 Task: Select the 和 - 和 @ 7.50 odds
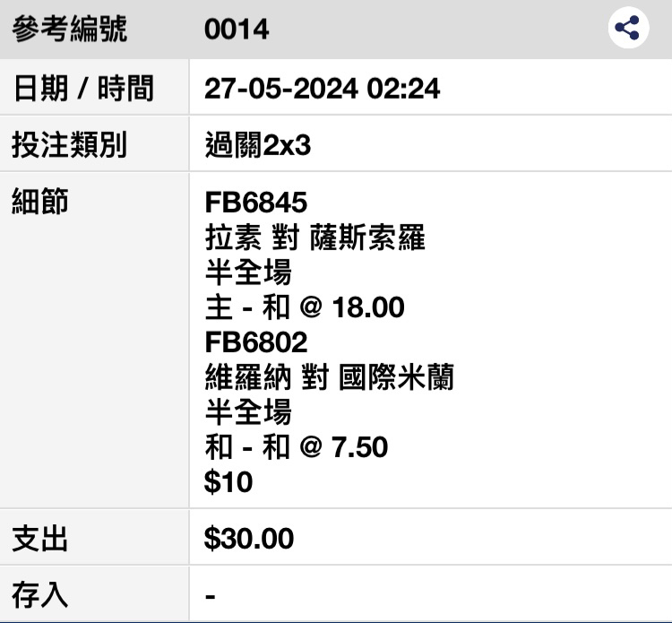point(297,447)
